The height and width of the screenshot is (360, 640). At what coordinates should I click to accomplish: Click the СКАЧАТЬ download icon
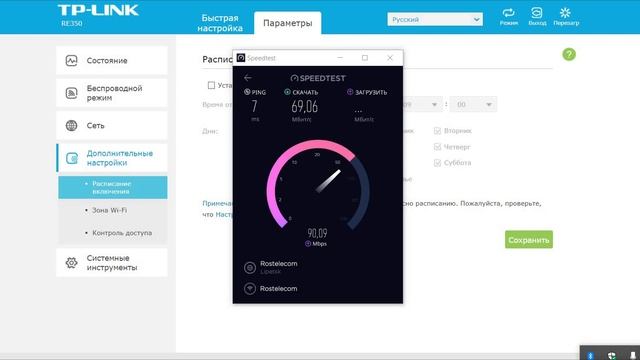click(287, 92)
